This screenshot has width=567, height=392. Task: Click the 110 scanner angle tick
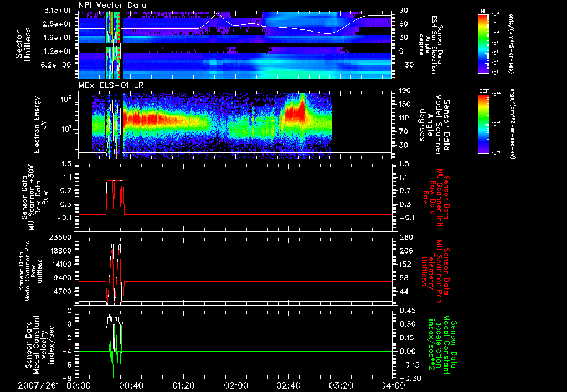click(x=405, y=118)
